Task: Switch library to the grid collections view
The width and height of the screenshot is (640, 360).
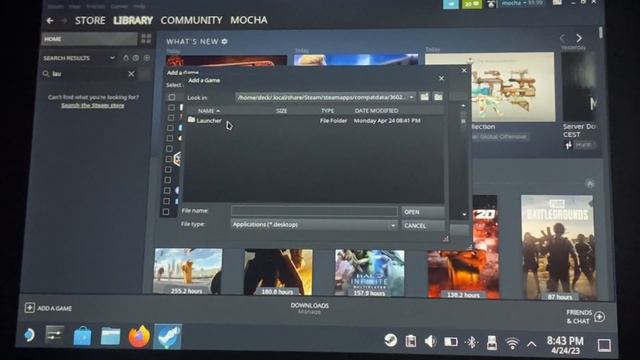Action: [x=146, y=39]
